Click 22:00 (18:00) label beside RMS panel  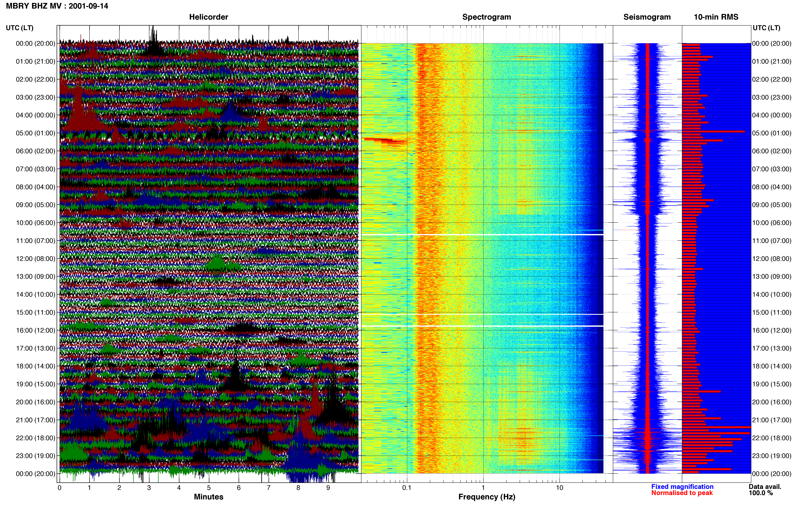(772, 438)
